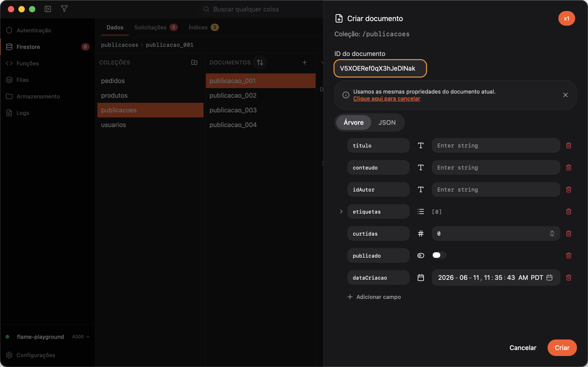Image resolution: width=588 pixels, height=367 pixels.
Task: Switch editor to JSON view
Action: pos(387,122)
